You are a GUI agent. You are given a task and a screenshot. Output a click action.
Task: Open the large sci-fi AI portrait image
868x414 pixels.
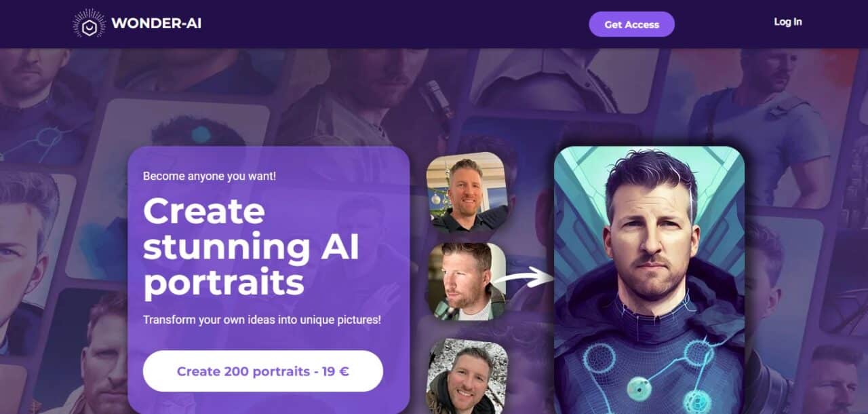[x=649, y=280]
